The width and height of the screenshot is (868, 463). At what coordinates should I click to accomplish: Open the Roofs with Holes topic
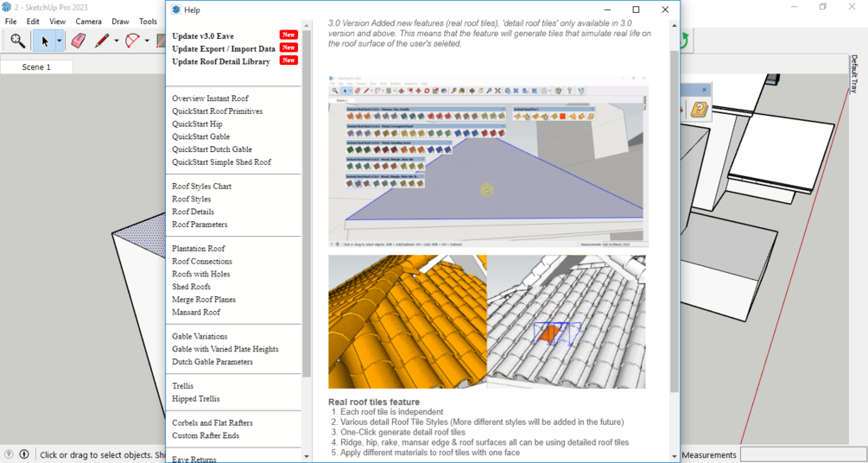click(x=201, y=274)
